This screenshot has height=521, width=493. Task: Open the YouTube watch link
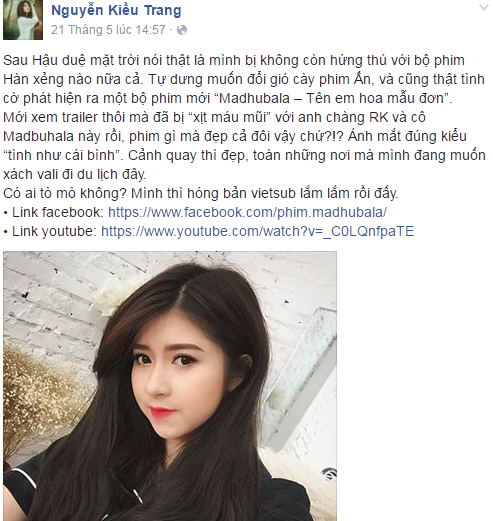click(257, 231)
